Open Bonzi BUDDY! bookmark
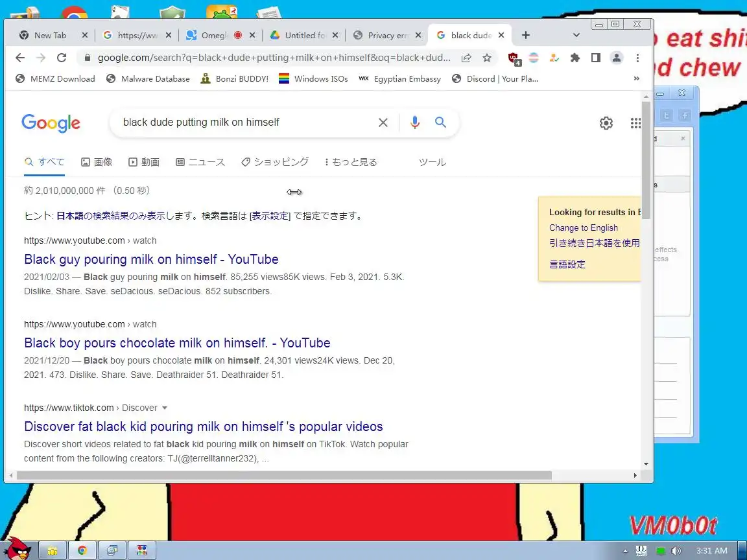Viewport: 747px width, 560px height. pos(234,78)
